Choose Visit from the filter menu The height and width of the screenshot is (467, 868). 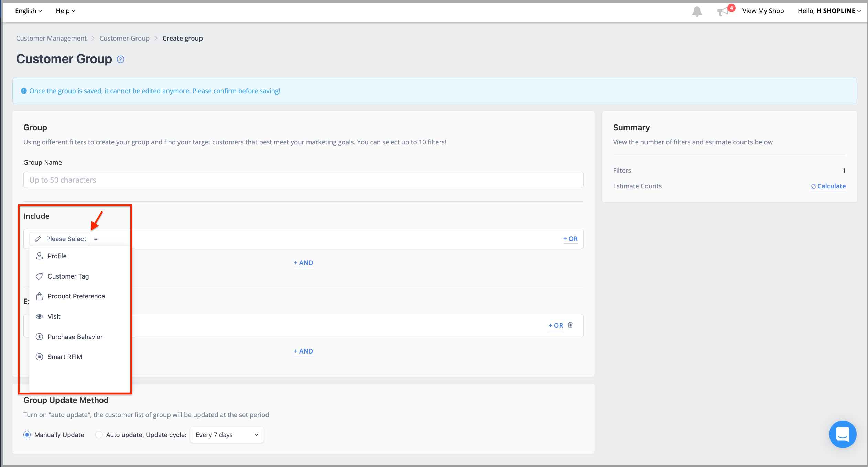tap(79, 316)
